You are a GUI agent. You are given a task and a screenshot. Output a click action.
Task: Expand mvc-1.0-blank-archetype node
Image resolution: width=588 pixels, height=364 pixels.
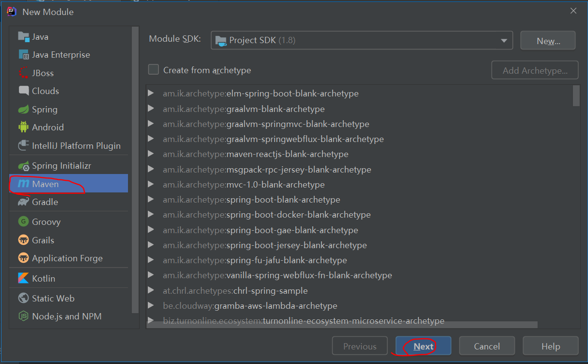coord(151,184)
